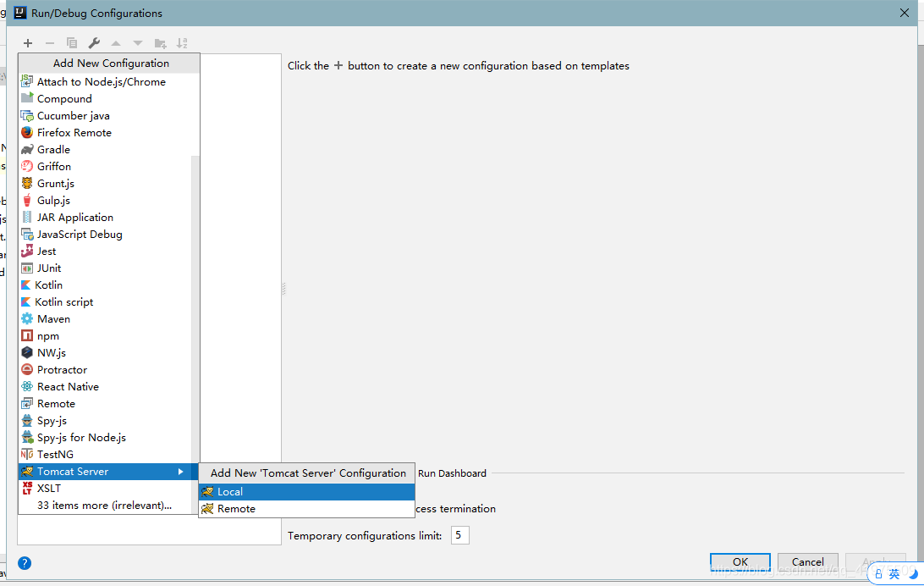Click the Gradle elephant icon
The width and height of the screenshot is (924, 586).
[x=27, y=150]
